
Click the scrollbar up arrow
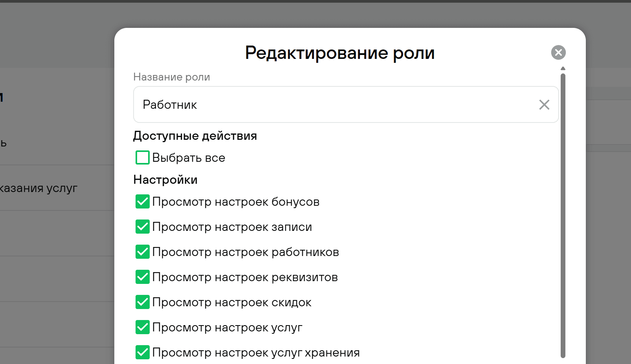[x=563, y=68]
